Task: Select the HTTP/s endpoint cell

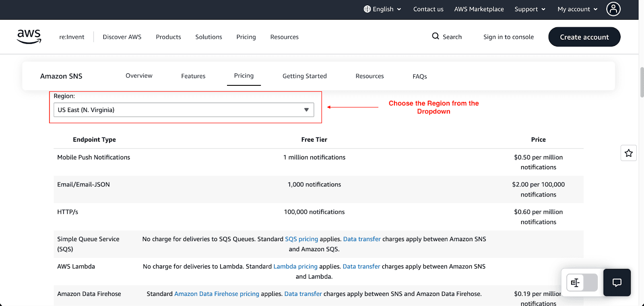Action: tap(68, 212)
